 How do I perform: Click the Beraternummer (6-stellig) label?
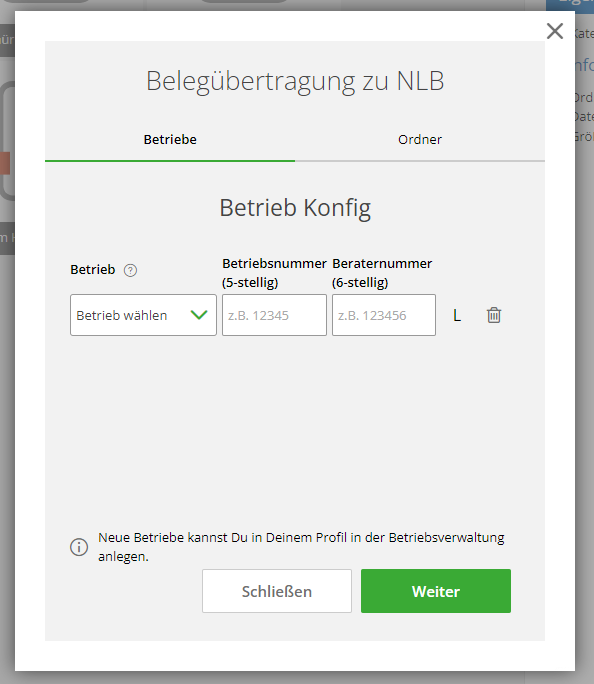click(382, 273)
